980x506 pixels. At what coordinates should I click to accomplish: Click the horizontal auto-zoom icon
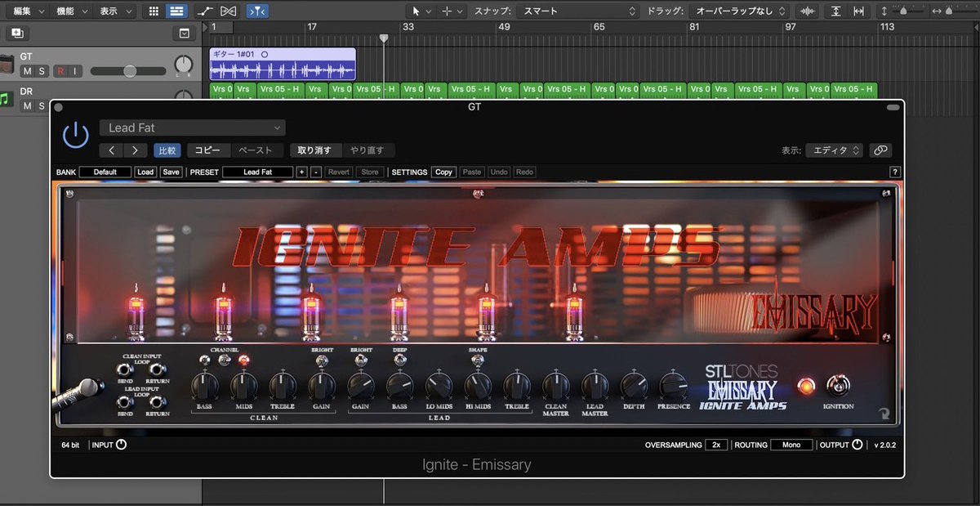point(858,11)
